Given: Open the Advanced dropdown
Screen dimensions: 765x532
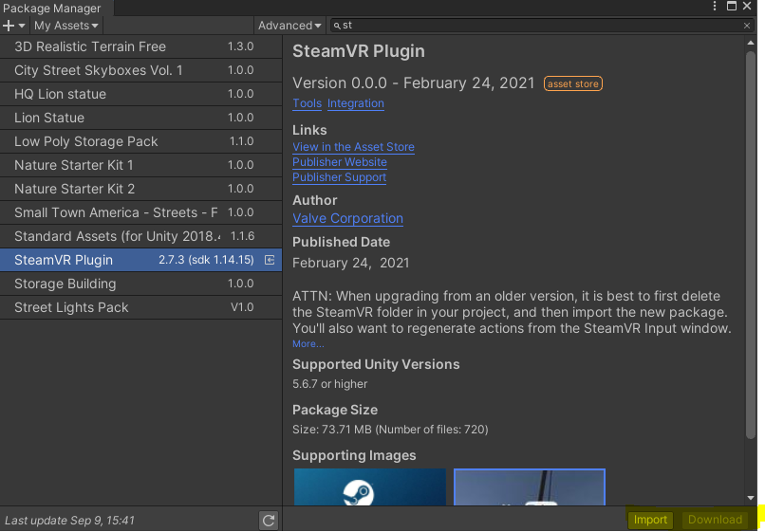Looking at the screenshot, I should pos(289,26).
